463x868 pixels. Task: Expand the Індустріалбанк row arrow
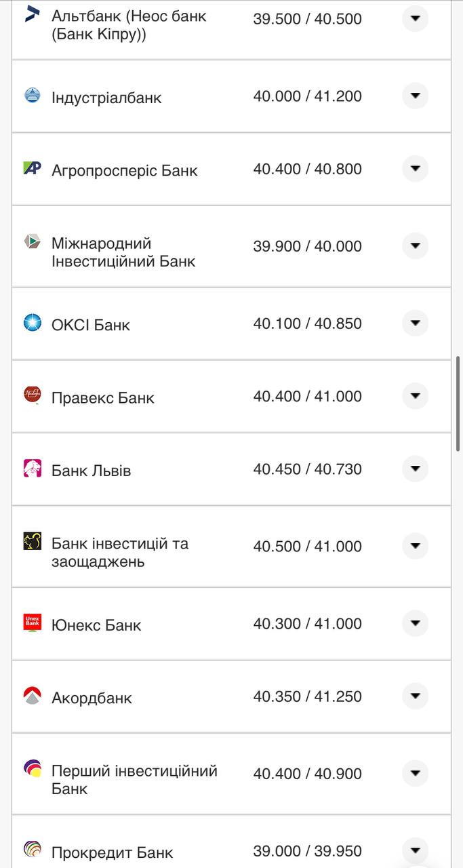coord(415,96)
